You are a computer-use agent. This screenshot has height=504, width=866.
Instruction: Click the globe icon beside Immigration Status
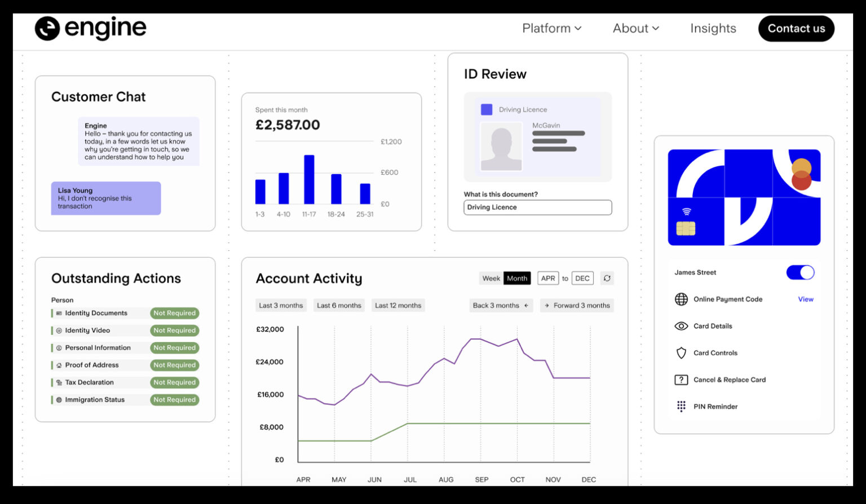pos(59,400)
